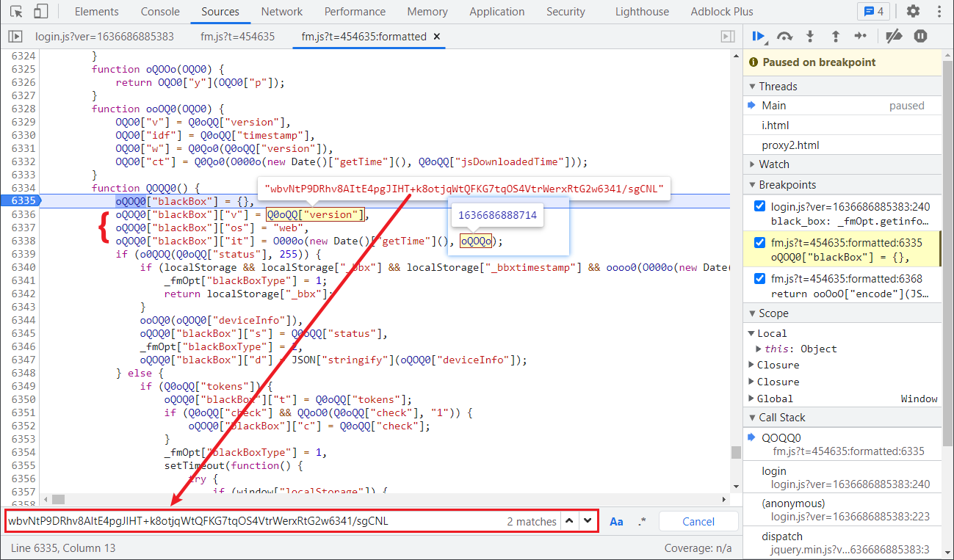This screenshot has width=954, height=560.
Task: Close the fm.js?t=454635:formatted tab
Action: click(437, 37)
